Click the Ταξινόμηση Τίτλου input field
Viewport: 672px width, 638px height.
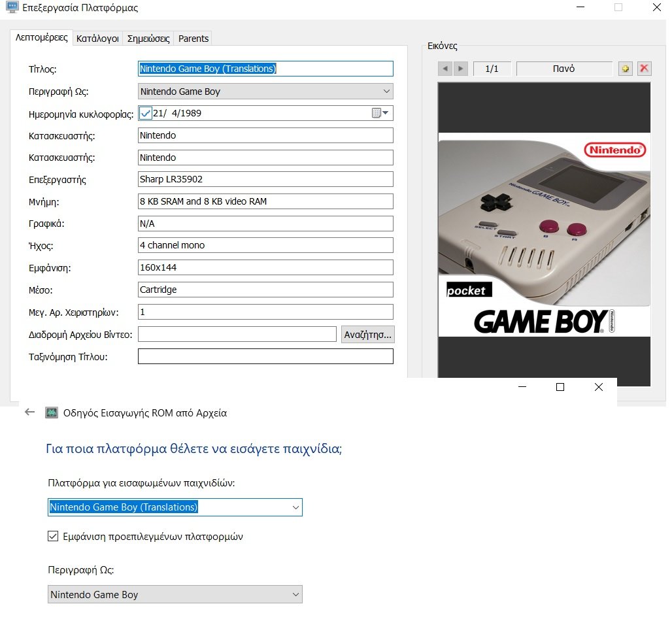tap(265, 356)
